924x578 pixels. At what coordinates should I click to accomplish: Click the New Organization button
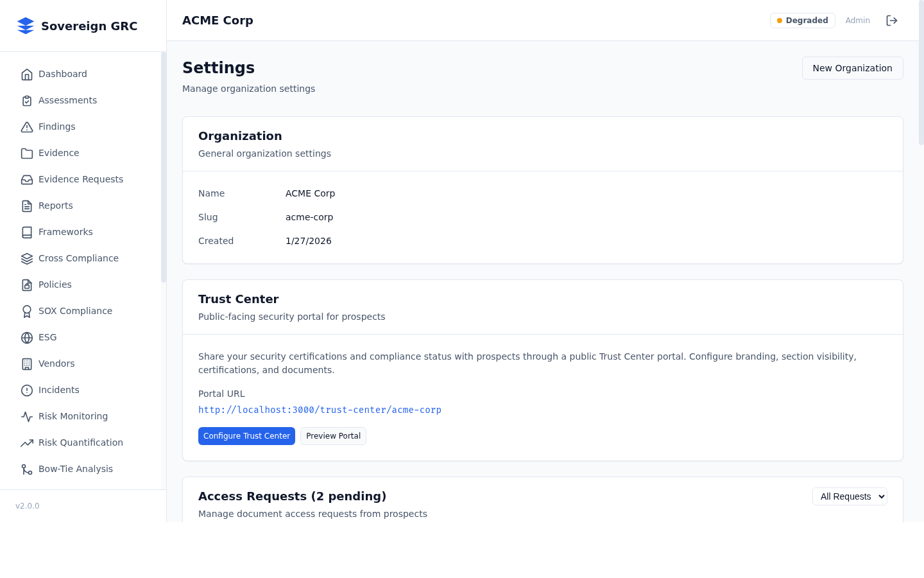click(x=852, y=68)
